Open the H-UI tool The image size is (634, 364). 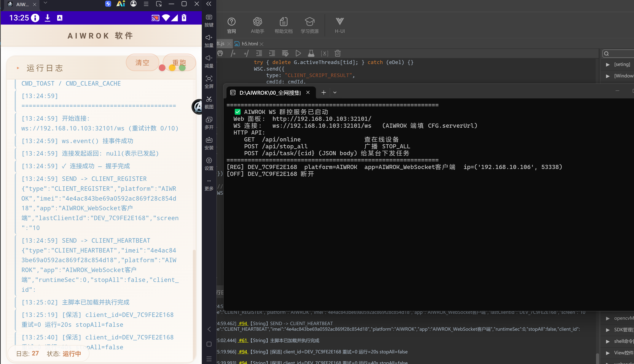(x=340, y=25)
